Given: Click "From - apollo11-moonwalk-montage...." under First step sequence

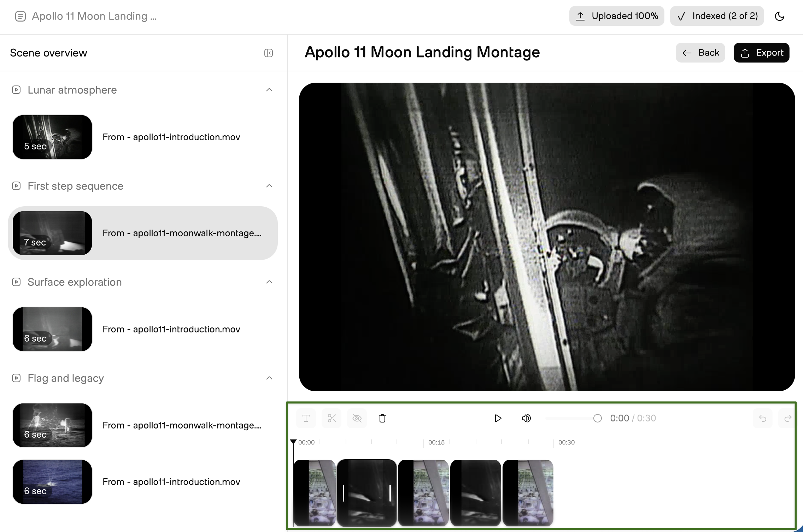Looking at the screenshot, I should point(182,233).
